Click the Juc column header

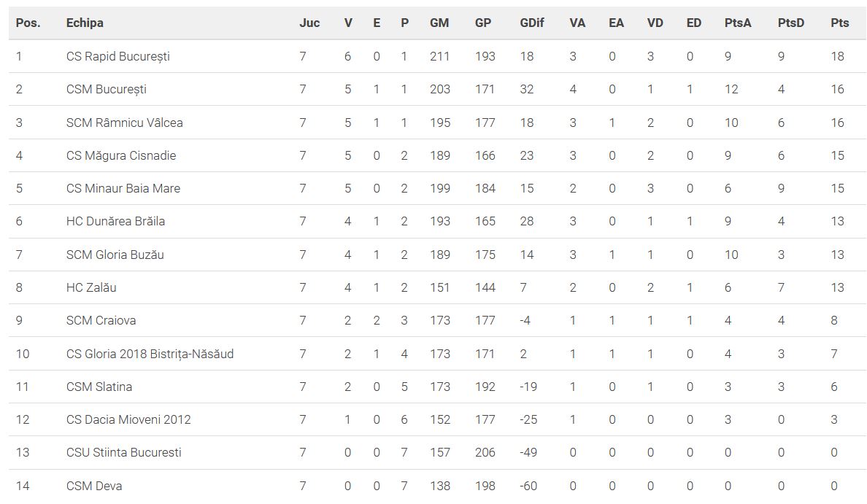tap(309, 23)
